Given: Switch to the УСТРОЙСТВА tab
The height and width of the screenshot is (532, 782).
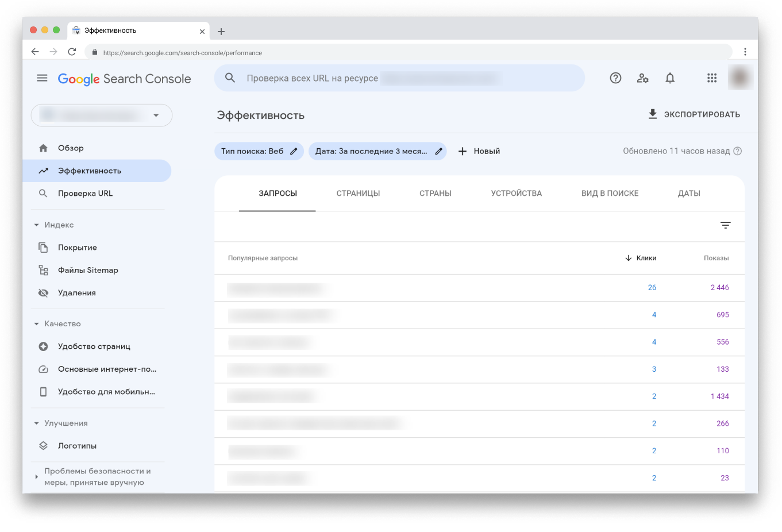Looking at the screenshot, I should pos(516,193).
